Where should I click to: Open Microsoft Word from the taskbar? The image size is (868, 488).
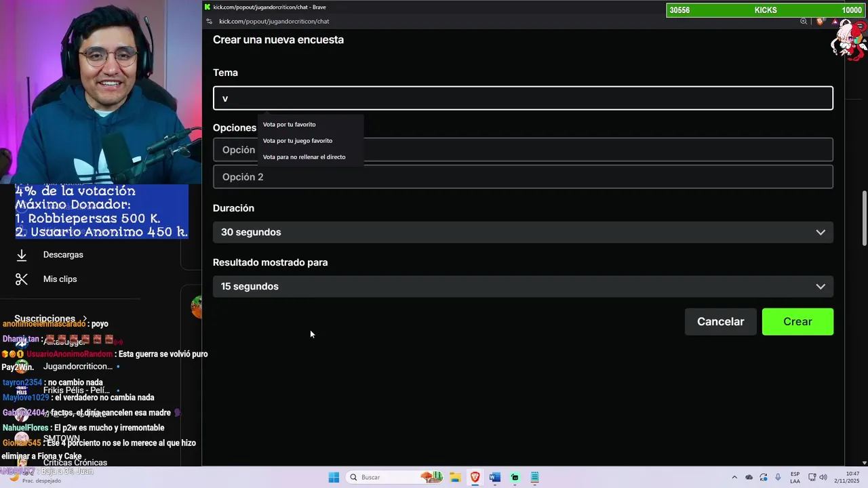[x=495, y=477]
